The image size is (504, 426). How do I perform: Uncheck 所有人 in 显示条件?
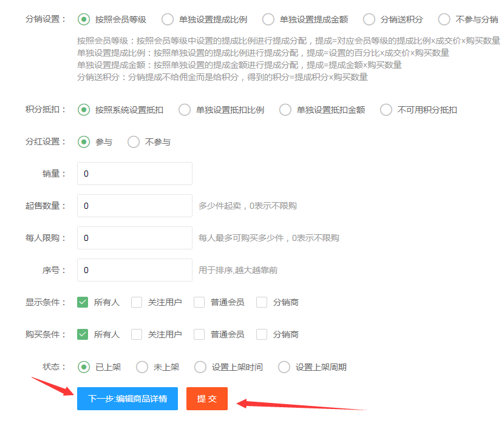tap(83, 302)
